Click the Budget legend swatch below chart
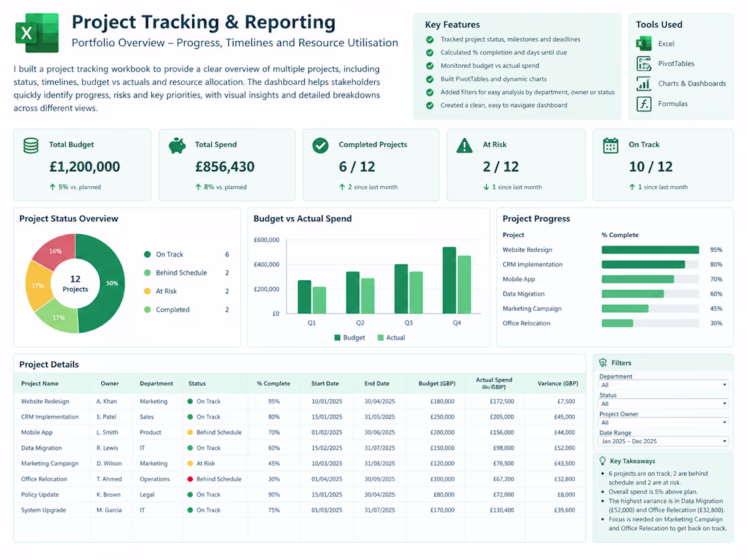747x560 pixels. point(338,337)
